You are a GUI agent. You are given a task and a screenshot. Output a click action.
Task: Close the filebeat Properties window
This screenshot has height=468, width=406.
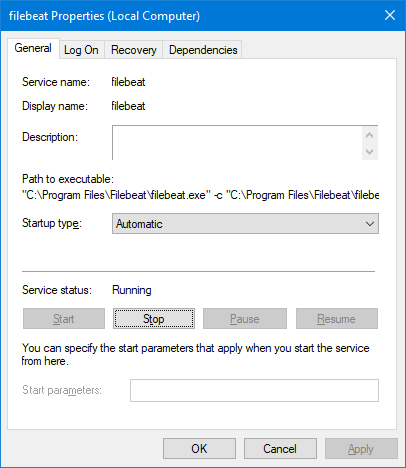point(390,15)
